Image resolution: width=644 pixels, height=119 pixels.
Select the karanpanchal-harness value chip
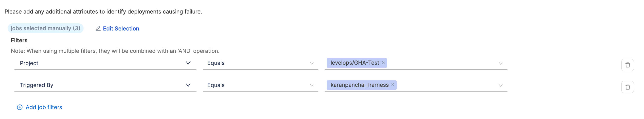coord(359,85)
